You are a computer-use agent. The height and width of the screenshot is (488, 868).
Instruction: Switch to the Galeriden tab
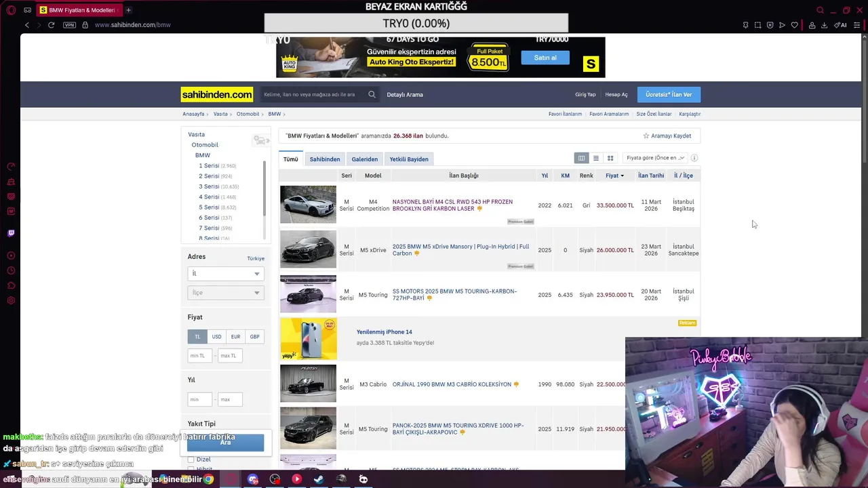pyautogui.click(x=365, y=159)
